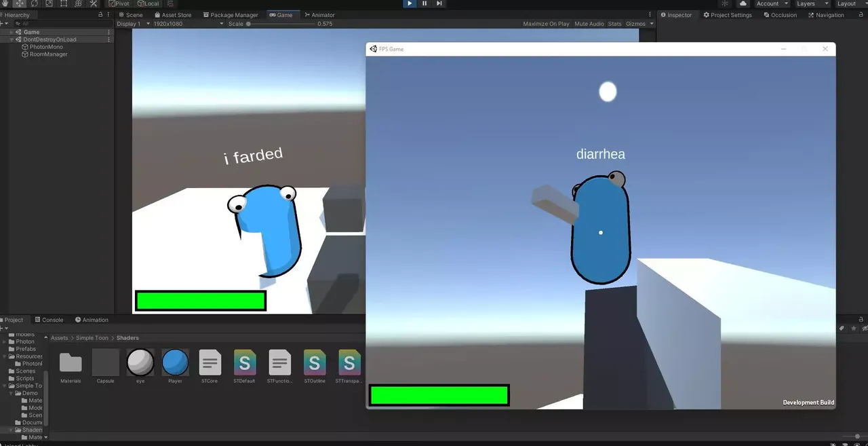
Task: Open the Materials folder in Shaders
Action: (x=71, y=367)
